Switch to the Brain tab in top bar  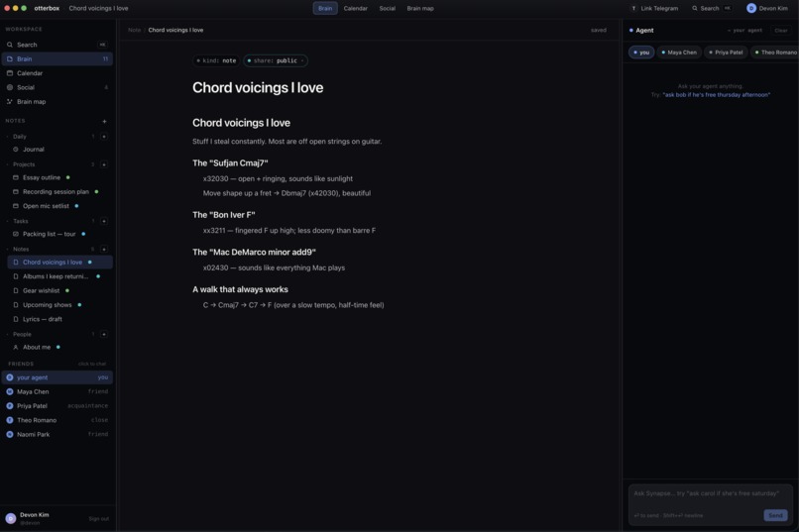point(325,8)
